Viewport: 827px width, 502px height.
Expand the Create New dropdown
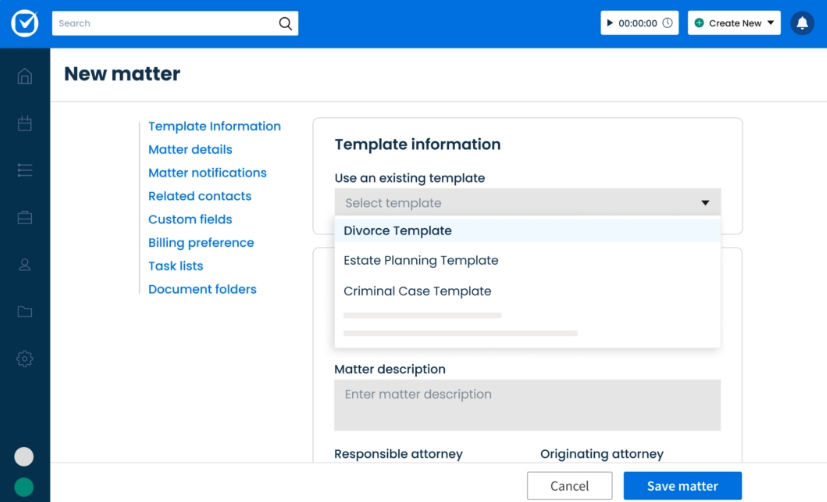point(734,23)
